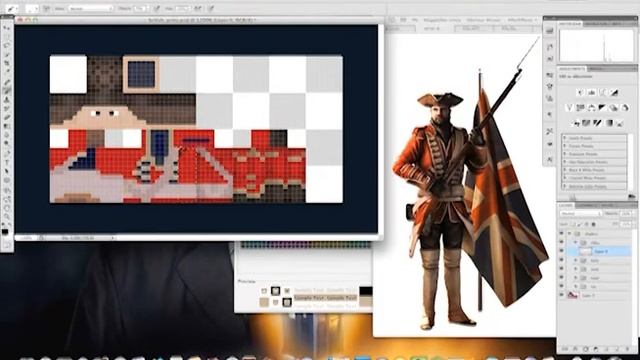
Task: Open layer styles fx menu
Action: (x=575, y=349)
